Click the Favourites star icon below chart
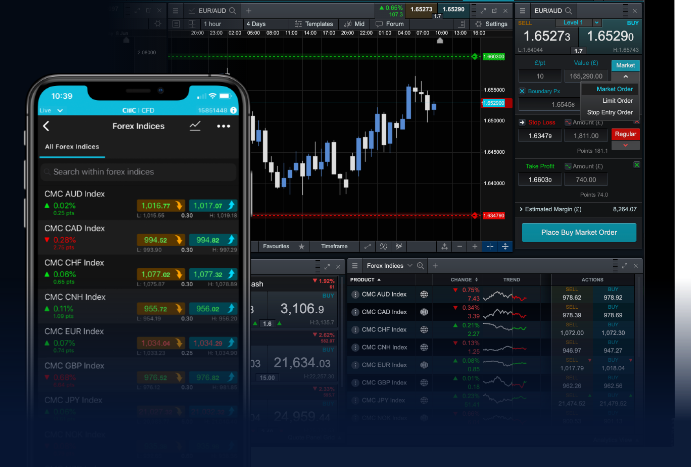 point(302,245)
